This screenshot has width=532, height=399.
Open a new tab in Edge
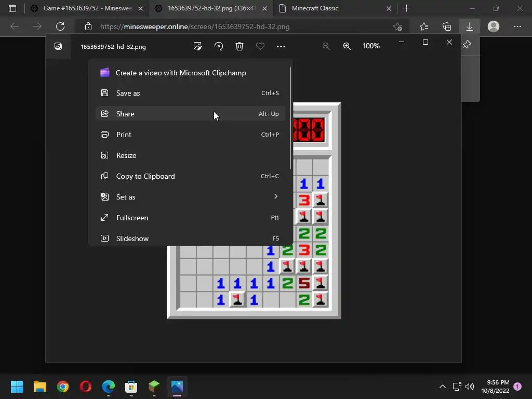pos(406,8)
